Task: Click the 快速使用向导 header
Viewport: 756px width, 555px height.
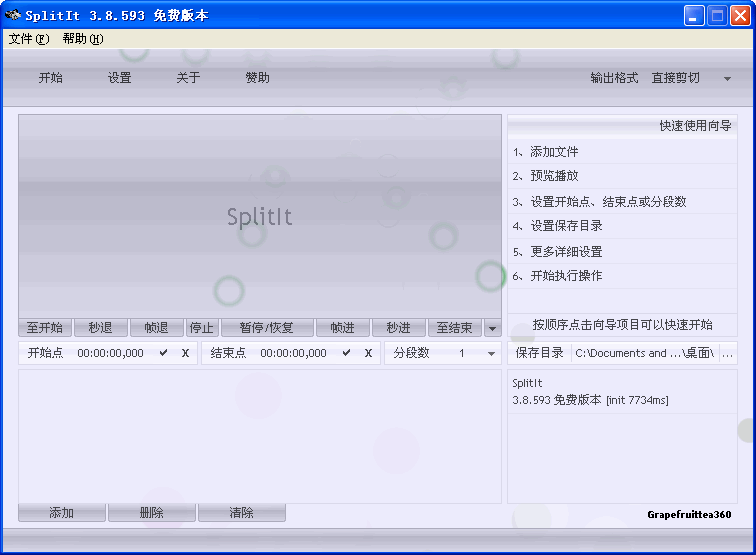Action: (695, 126)
